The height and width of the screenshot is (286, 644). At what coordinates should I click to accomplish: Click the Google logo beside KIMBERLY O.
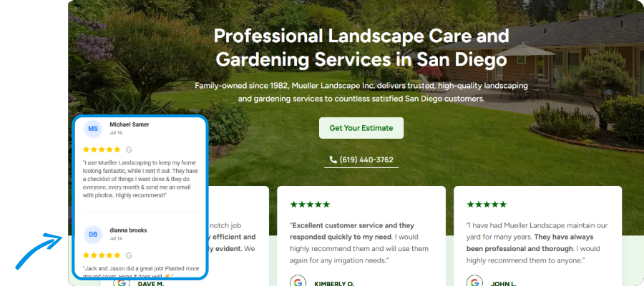[x=298, y=282]
